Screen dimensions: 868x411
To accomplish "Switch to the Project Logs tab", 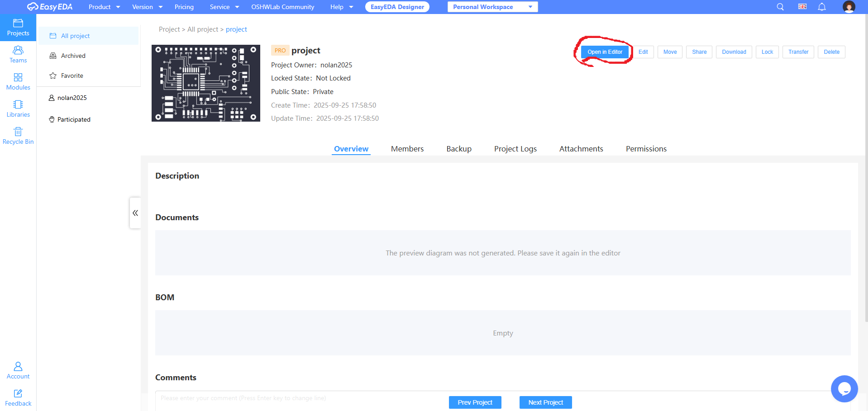I will click(x=515, y=149).
